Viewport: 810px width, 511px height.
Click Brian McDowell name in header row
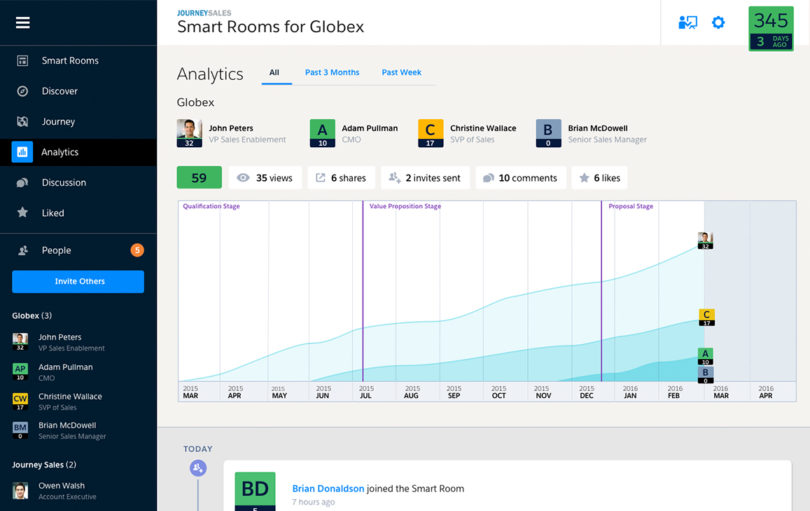(x=598, y=128)
